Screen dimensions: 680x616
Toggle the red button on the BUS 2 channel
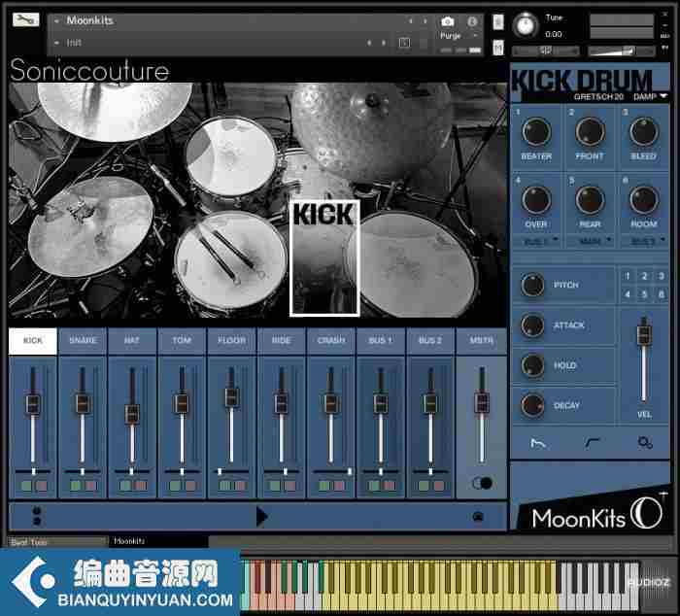(x=439, y=486)
